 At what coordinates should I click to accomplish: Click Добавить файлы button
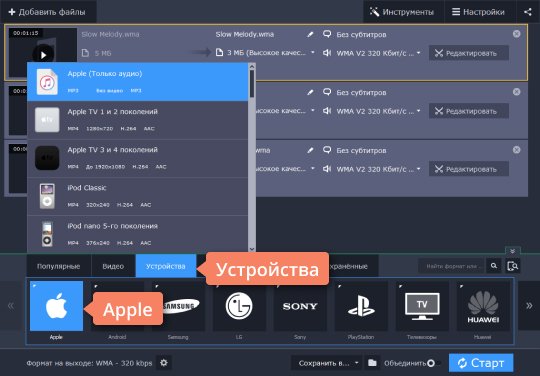[x=47, y=12]
